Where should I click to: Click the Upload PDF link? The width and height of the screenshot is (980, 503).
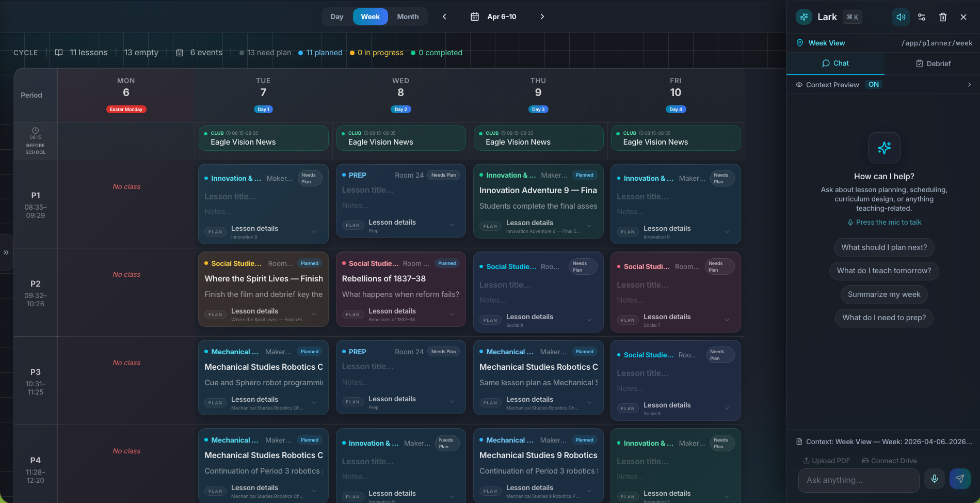pyautogui.click(x=826, y=460)
